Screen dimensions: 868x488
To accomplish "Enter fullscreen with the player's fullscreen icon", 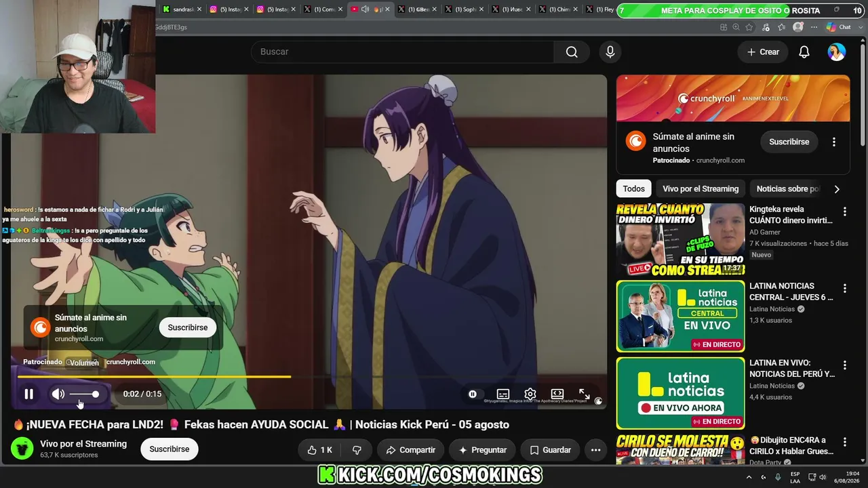I will (x=584, y=394).
